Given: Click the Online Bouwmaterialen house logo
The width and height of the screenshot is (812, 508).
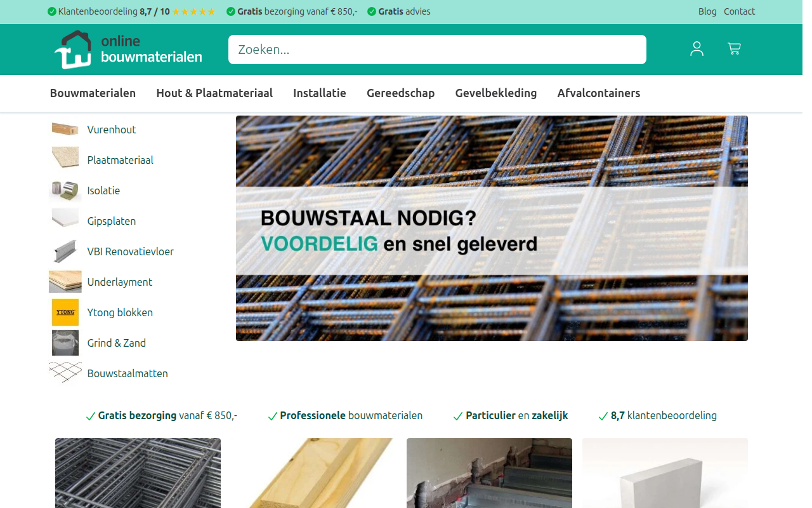Looking at the screenshot, I should click(129, 50).
